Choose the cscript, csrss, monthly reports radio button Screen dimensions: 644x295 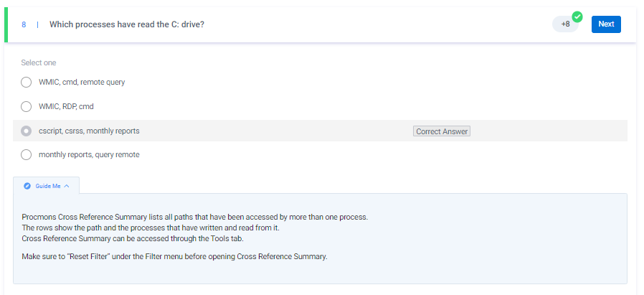[x=27, y=131]
